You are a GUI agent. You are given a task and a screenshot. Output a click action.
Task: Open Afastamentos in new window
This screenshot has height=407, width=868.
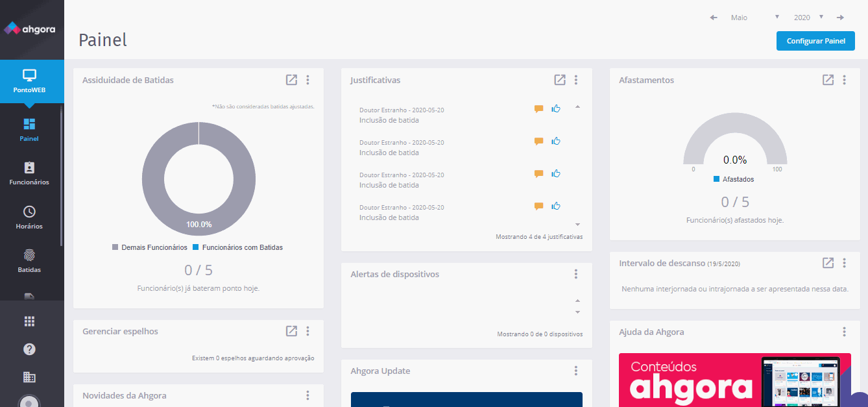point(828,80)
